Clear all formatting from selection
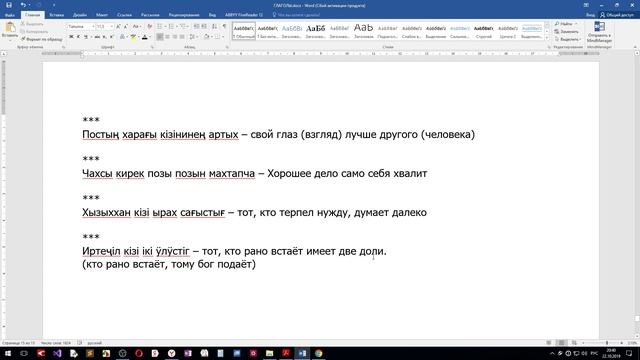This screenshot has width=640, height=360. (x=149, y=27)
